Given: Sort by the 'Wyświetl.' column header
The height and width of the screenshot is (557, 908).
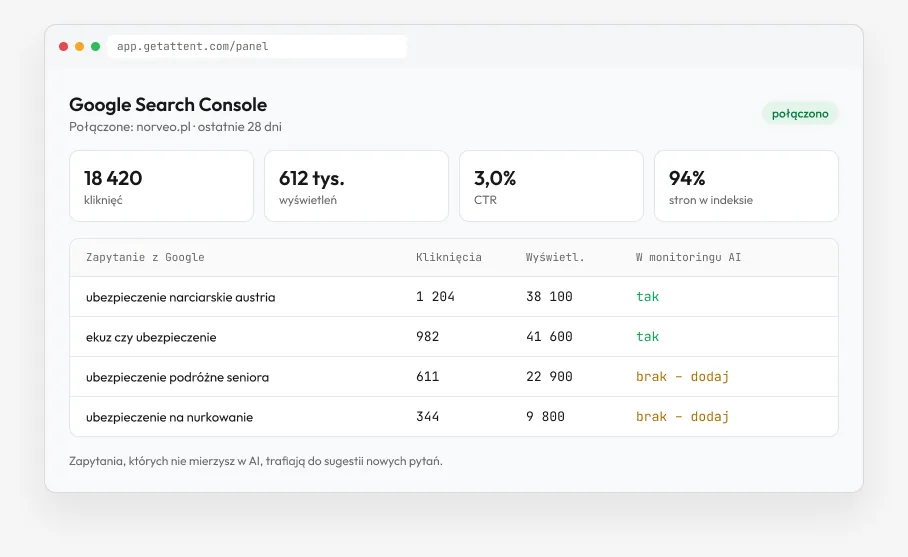Looking at the screenshot, I should [555, 257].
